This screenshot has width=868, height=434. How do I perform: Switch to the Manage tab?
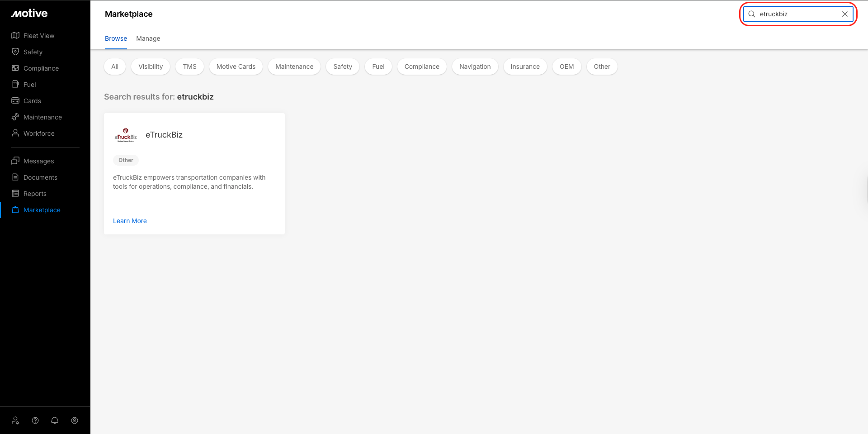coord(148,38)
